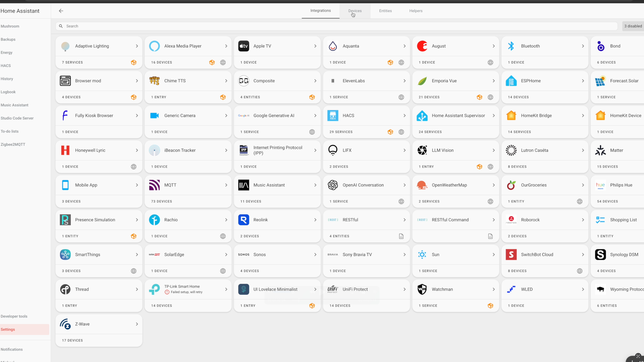Expand WLED card chevron arrow
The width and height of the screenshot is (644, 362).
[x=583, y=289]
